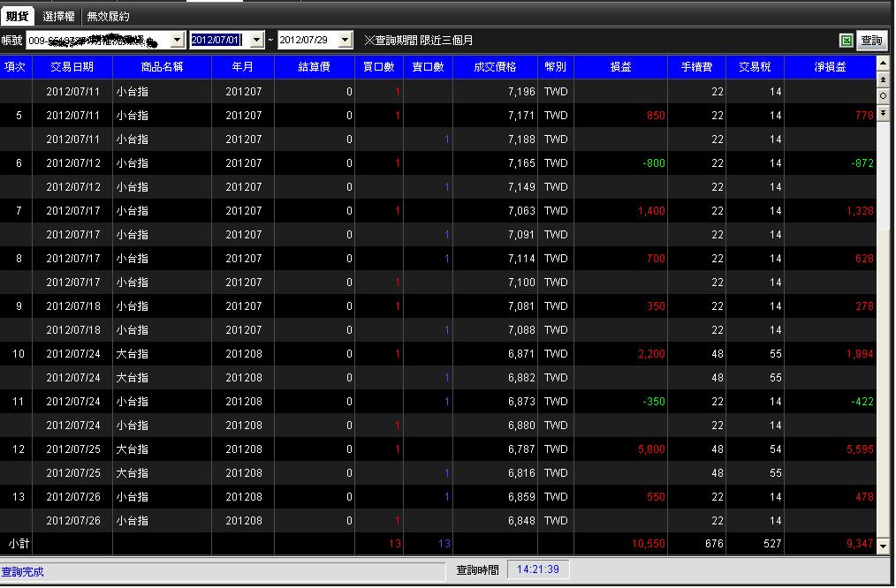The height and width of the screenshot is (588, 896).
Task: Click the 查詢期間 限近三個月 notice text
Action: tap(419, 41)
